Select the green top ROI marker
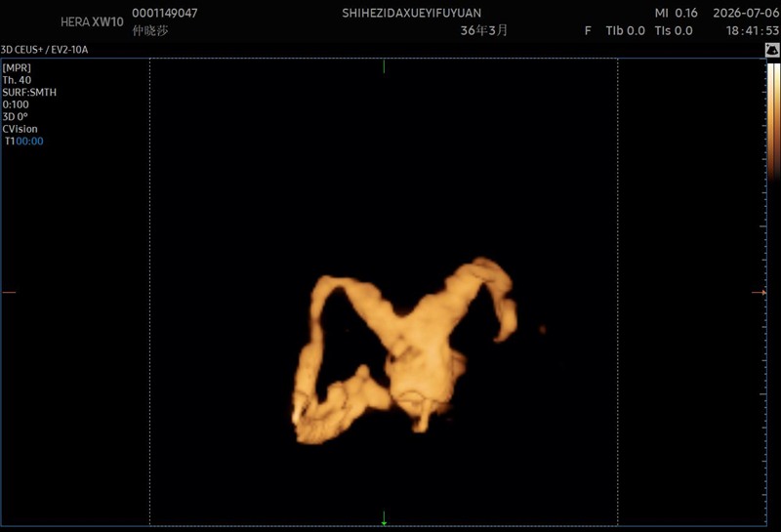 tap(384, 66)
